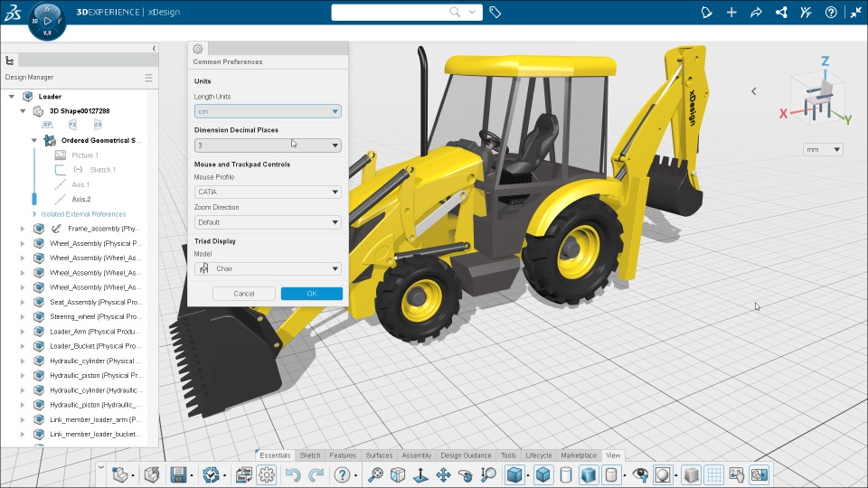868x488 pixels.
Task: Click the ZX plane icon under 3D Shape
Action: pyautogui.click(x=98, y=125)
